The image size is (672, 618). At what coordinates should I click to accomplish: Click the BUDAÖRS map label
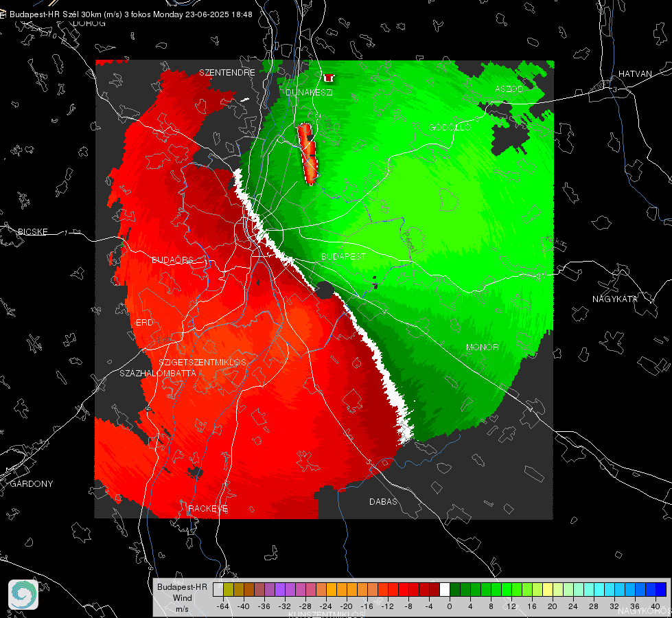coord(172,260)
